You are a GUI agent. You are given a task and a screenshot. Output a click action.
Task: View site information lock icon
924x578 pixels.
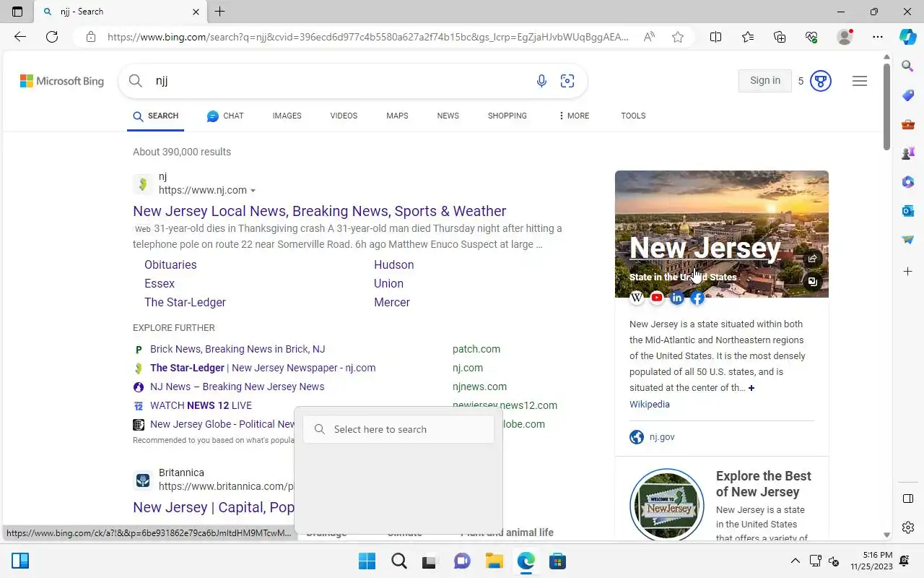pyautogui.click(x=90, y=37)
